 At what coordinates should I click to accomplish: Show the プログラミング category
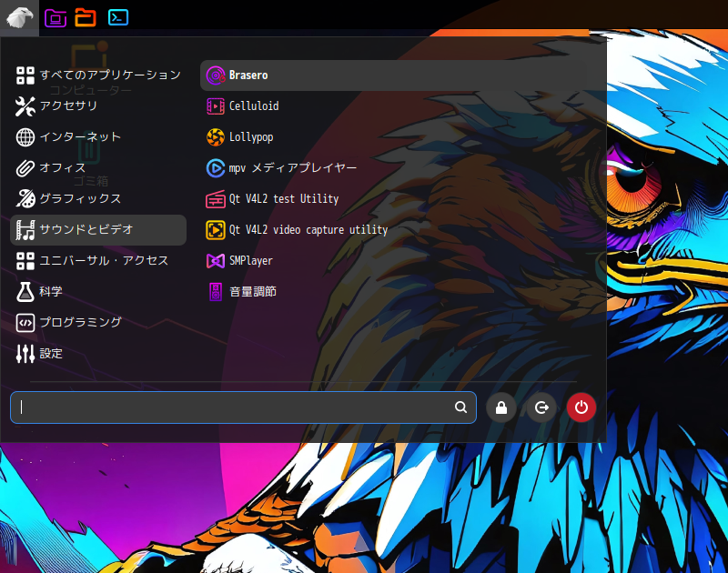[98, 323]
